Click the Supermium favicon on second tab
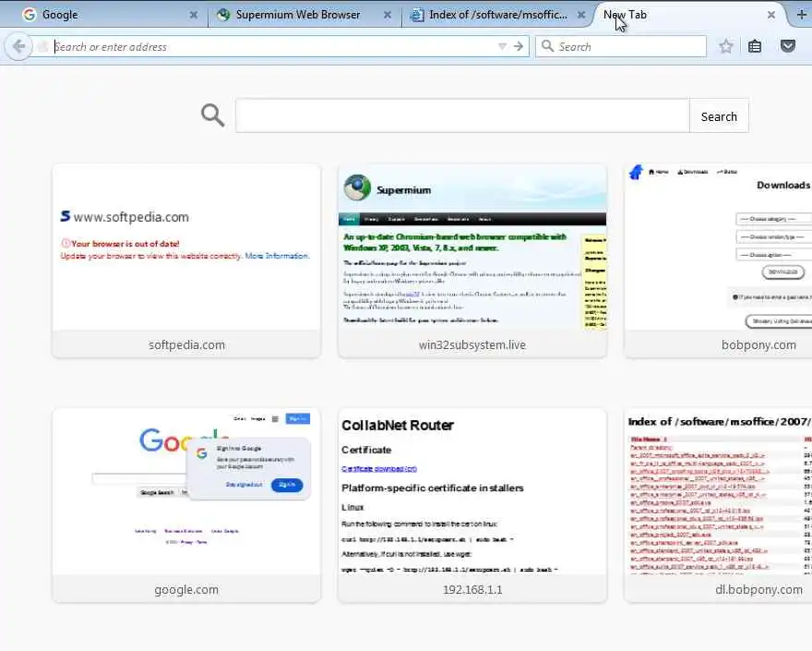The image size is (812, 651). pyautogui.click(x=223, y=15)
